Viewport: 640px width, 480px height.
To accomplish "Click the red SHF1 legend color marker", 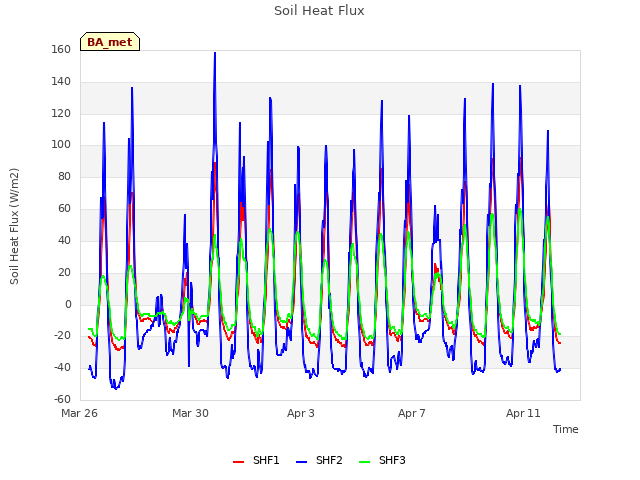I will (x=238, y=462).
